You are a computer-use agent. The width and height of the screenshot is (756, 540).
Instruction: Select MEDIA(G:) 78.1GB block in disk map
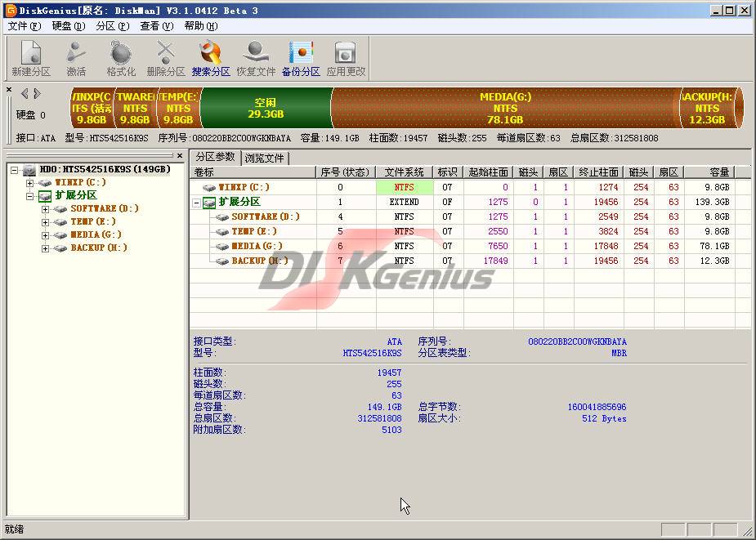(x=505, y=108)
